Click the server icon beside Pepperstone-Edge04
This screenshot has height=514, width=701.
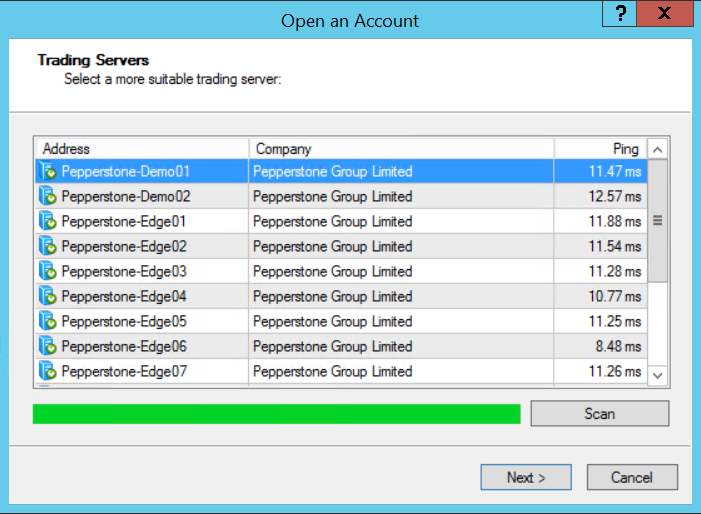coord(48,296)
